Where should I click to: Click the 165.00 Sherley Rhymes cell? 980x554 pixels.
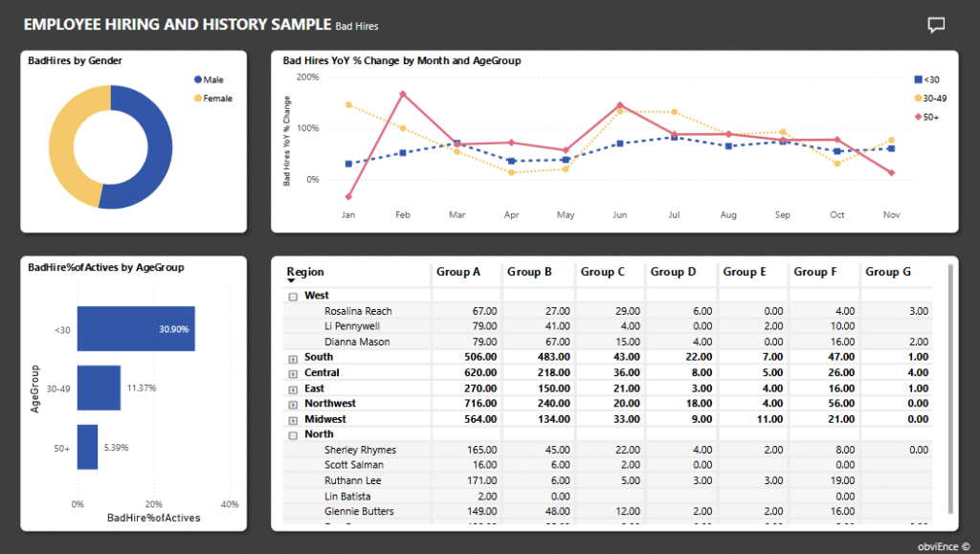click(482, 450)
